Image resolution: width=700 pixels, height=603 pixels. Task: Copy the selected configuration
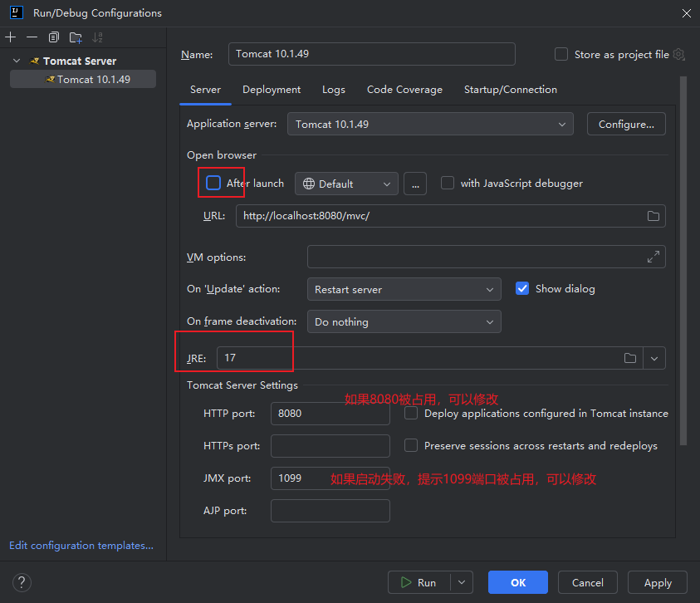tap(54, 37)
